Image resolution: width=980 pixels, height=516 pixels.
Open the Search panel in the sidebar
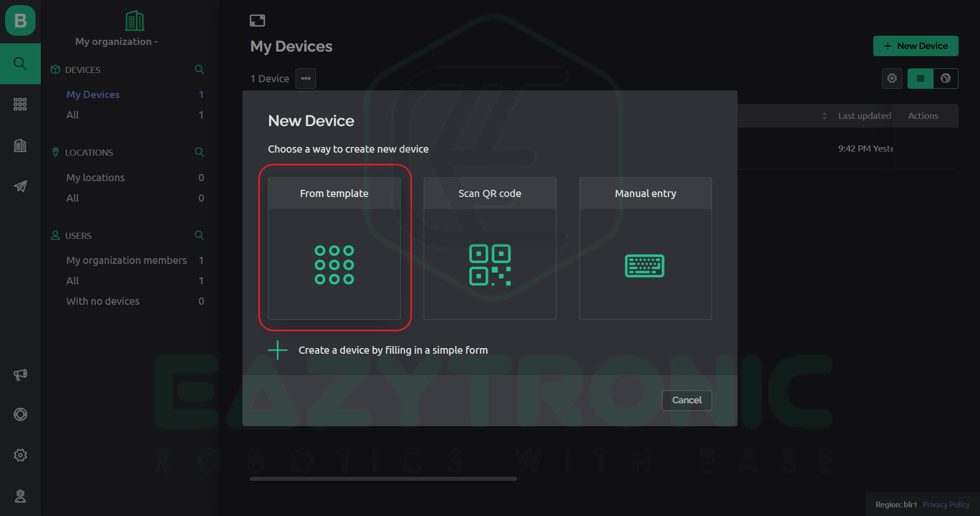click(x=20, y=63)
